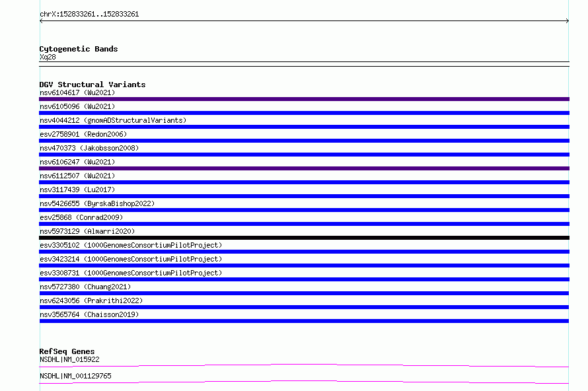Open nsv470373 (Jakobsson2008) label
The width and height of the screenshot is (588, 391).
[89, 148]
